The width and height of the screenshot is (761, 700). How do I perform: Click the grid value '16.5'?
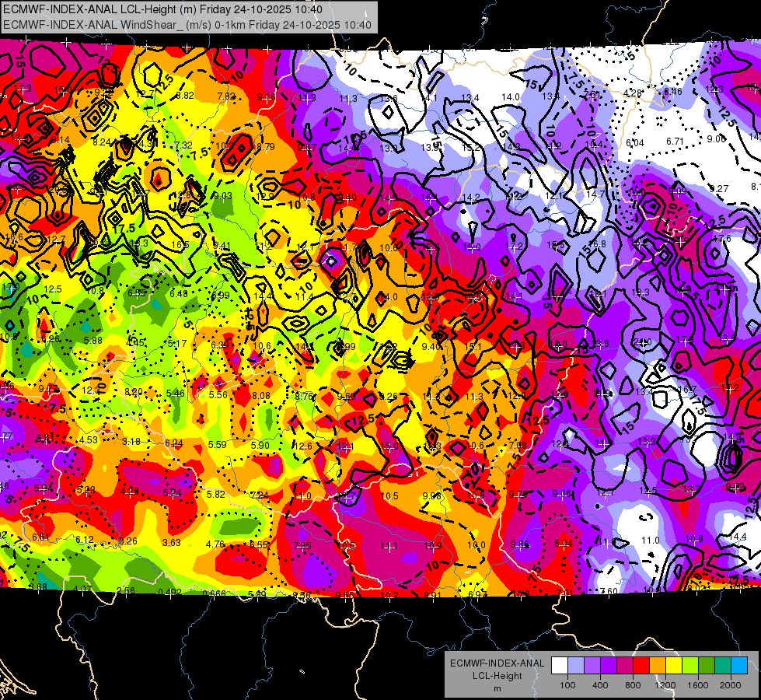180,245
